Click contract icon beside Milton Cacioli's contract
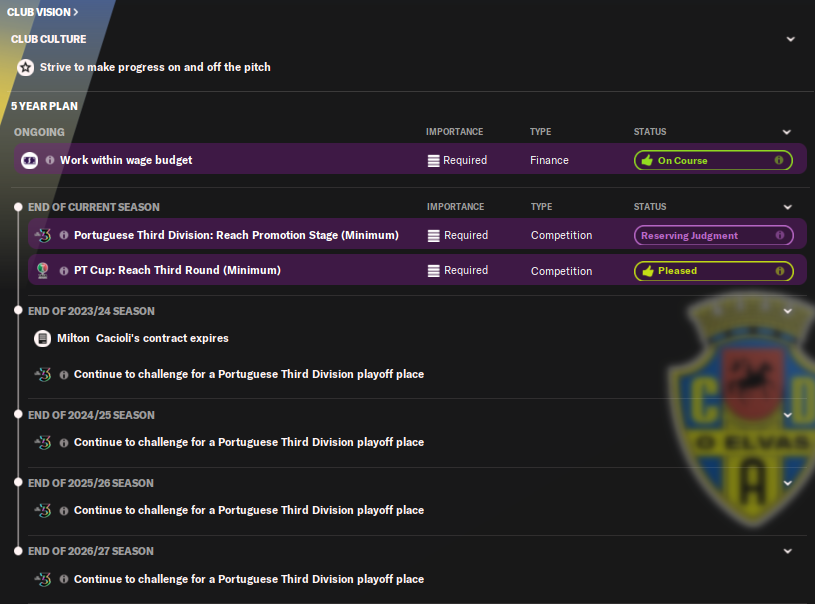The width and height of the screenshot is (815, 604). tap(42, 338)
